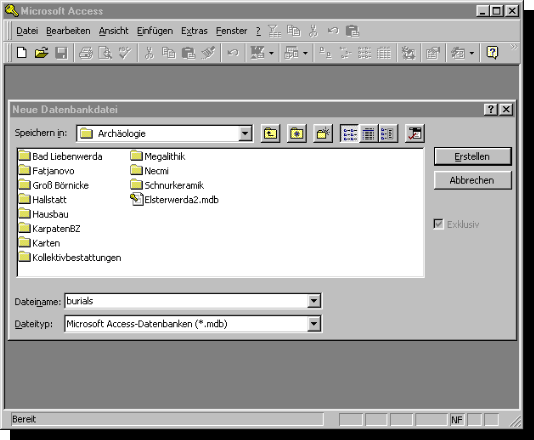
Task: Switch to Properties view icon
Action: click(x=388, y=133)
